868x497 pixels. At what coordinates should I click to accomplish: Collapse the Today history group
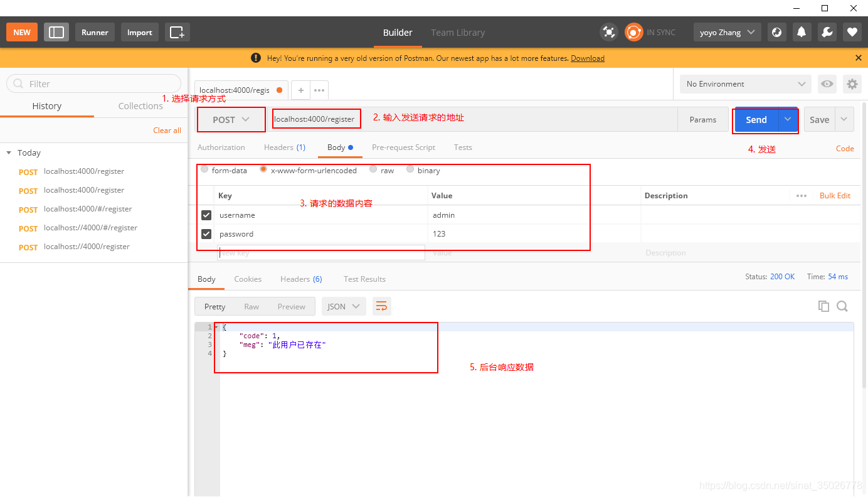point(9,152)
